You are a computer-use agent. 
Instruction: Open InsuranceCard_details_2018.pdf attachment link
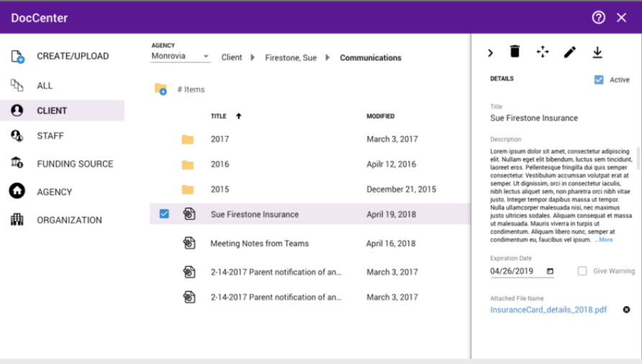[548, 310]
